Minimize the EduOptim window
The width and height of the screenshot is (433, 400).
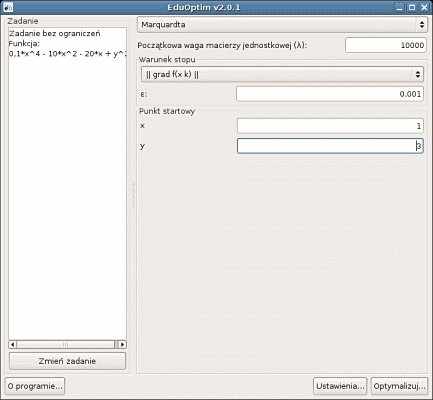[x=400, y=7]
